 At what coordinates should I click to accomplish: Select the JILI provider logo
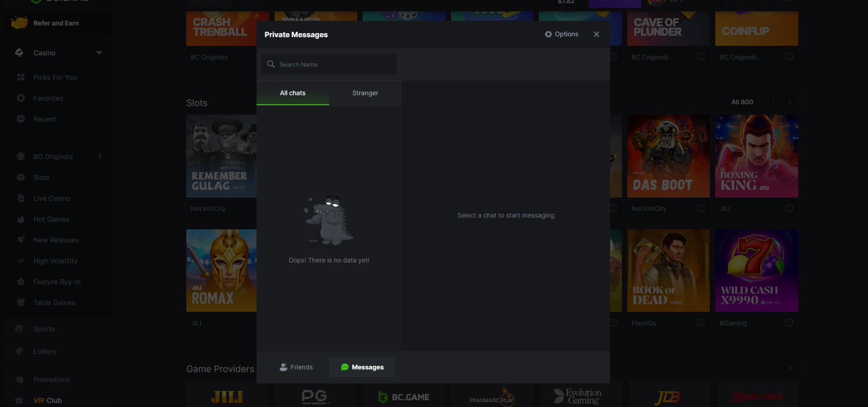pos(227,397)
